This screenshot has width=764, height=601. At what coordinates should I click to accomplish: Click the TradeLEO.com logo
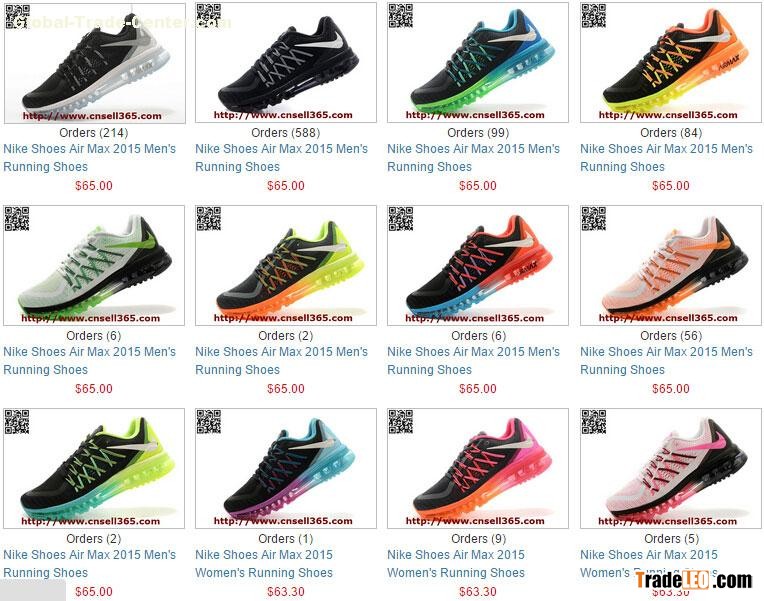pos(694,580)
